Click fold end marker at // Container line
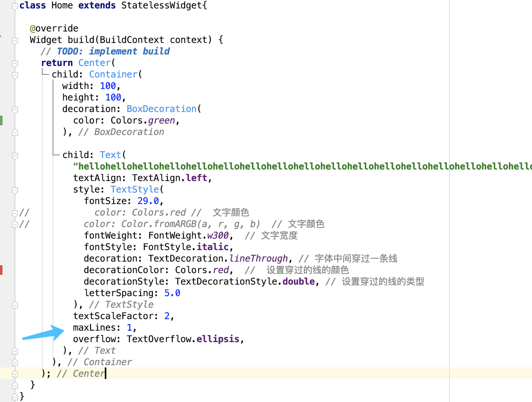The width and height of the screenshot is (532, 402). [15, 362]
